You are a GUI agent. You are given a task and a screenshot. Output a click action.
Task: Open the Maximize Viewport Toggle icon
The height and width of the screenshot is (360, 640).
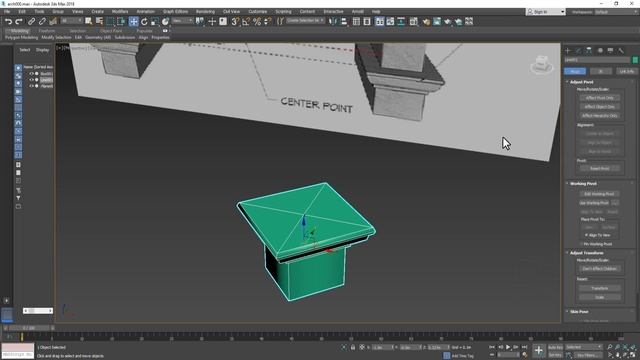[632, 355]
